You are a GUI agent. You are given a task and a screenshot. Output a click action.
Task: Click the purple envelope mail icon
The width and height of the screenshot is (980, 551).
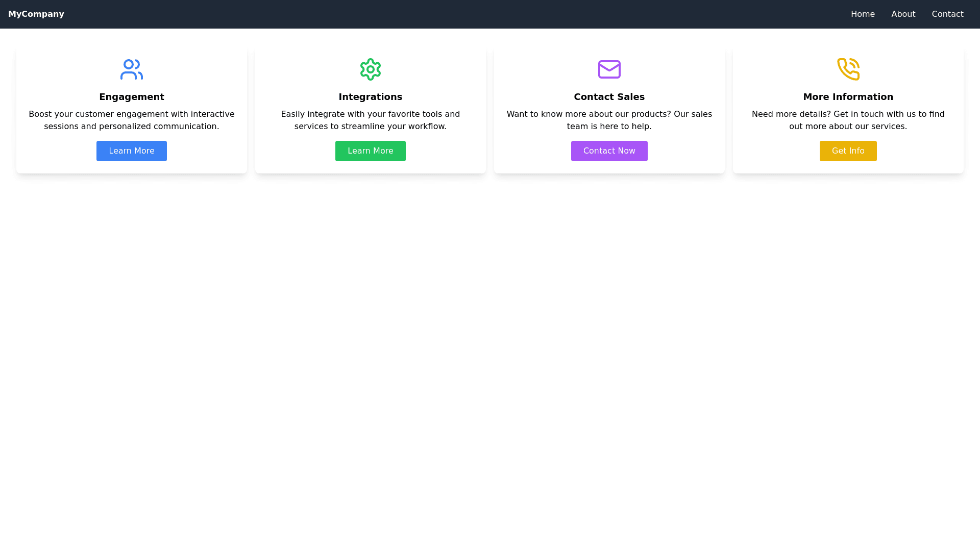(x=609, y=69)
